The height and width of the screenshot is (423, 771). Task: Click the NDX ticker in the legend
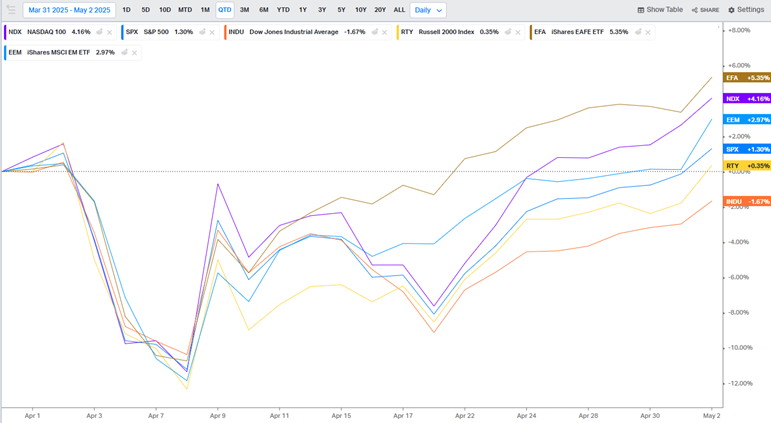click(x=15, y=32)
